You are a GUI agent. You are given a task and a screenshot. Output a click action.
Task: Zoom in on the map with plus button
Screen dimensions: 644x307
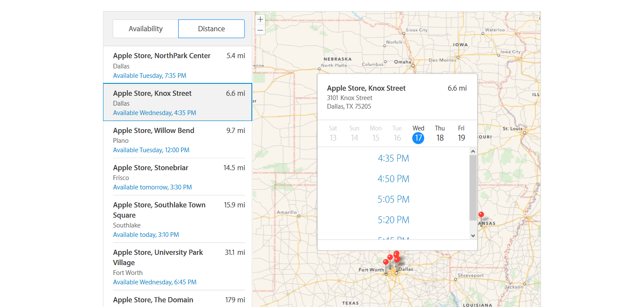260,20
